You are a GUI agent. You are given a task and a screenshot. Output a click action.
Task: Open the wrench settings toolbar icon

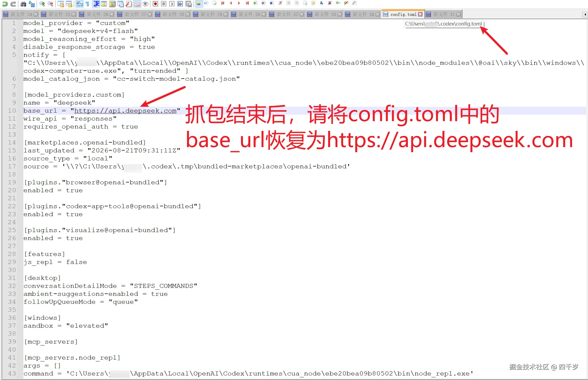354,3
